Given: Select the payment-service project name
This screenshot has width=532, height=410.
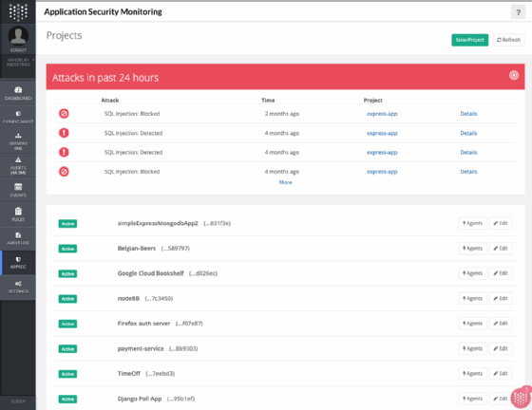Looking at the screenshot, I should click(141, 348).
